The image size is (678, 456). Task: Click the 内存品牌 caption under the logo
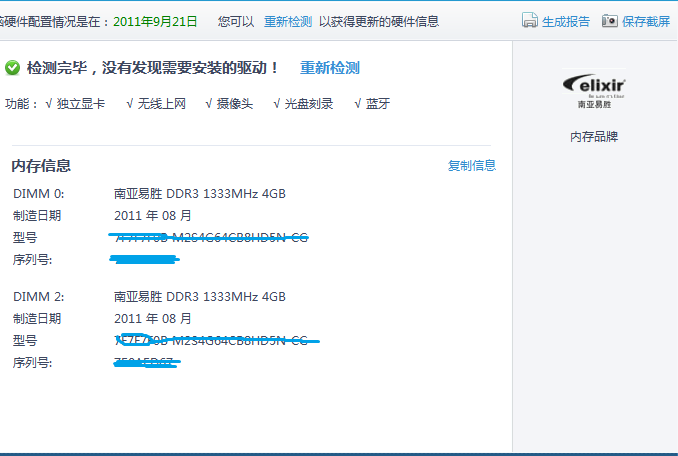coord(594,137)
